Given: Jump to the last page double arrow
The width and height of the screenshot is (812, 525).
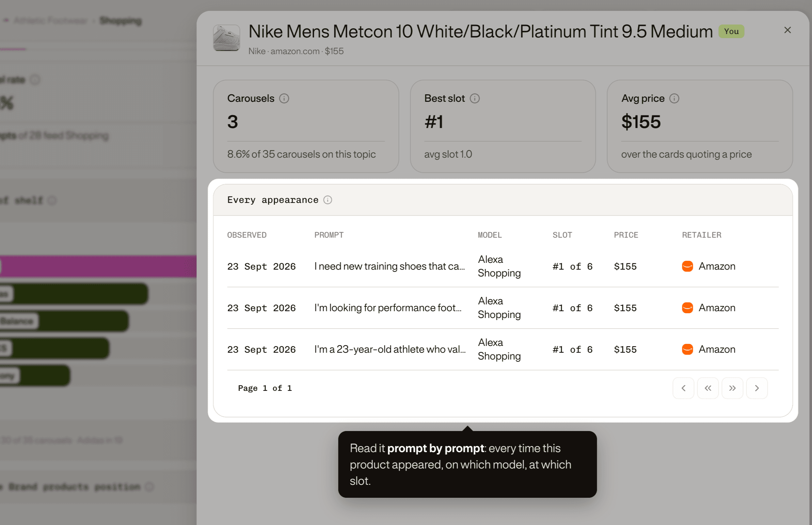Looking at the screenshot, I should (x=732, y=388).
